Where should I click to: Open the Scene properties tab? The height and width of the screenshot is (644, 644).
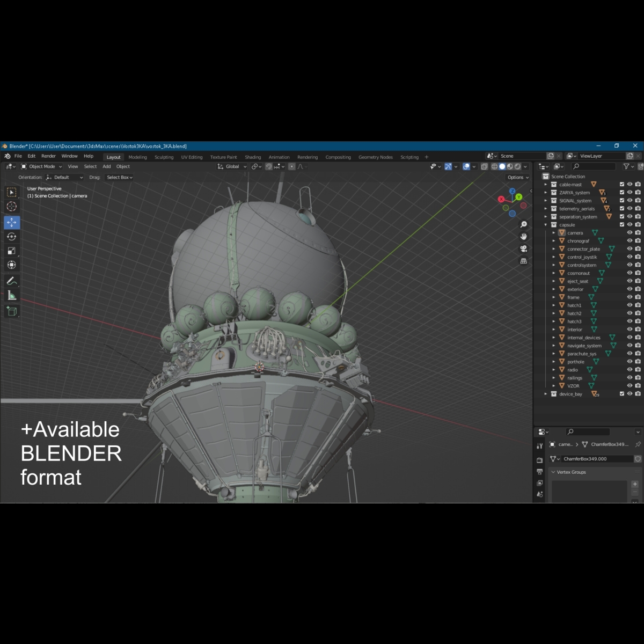540,494
